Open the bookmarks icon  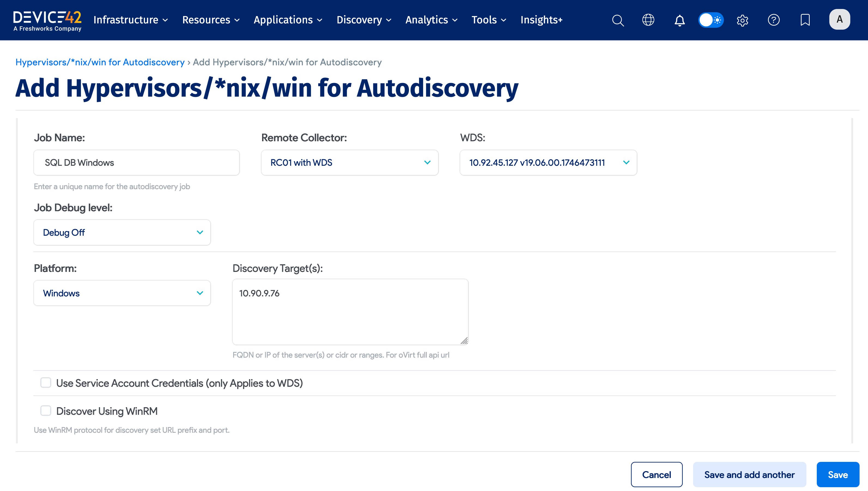point(805,20)
